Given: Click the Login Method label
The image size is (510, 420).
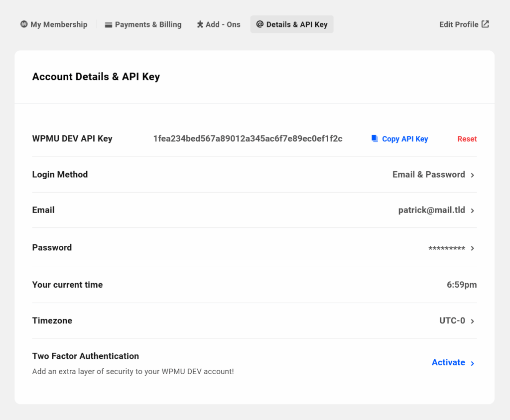Looking at the screenshot, I should click(x=60, y=175).
